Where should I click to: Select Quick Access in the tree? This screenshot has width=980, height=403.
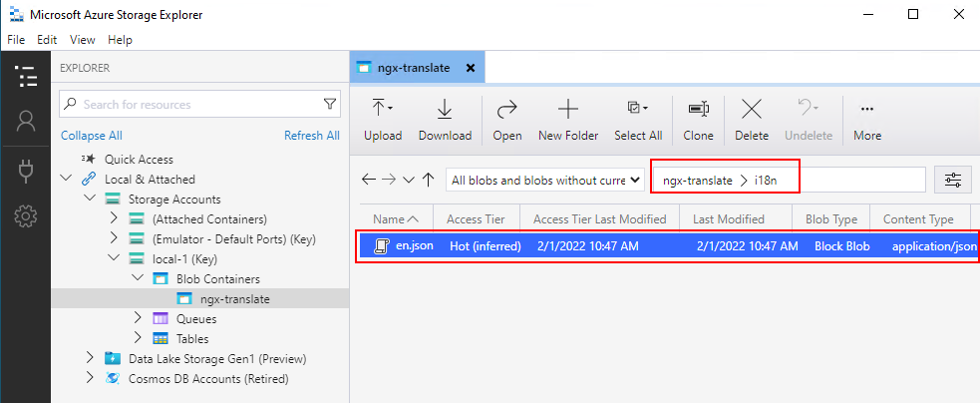[139, 160]
